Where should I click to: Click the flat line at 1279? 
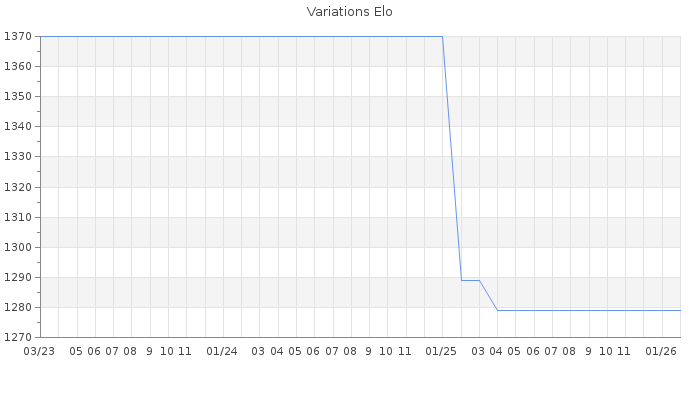pos(590,310)
